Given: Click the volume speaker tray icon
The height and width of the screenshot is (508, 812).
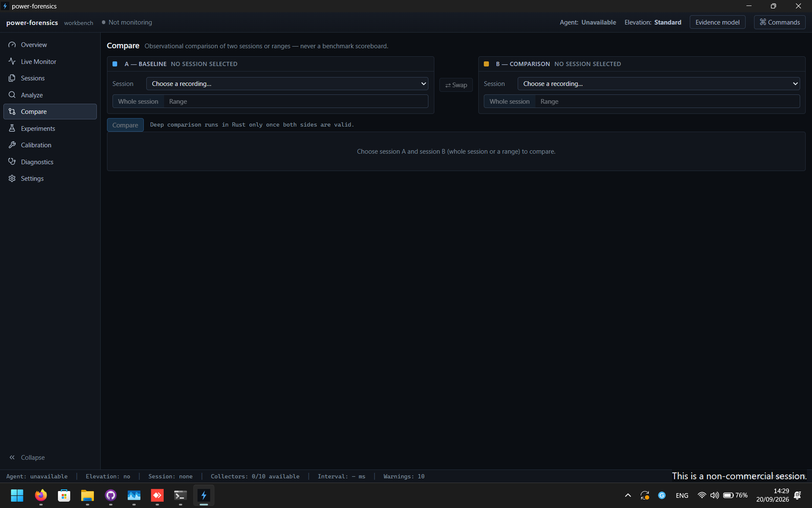Looking at the screenshot, I should coord(714,496).
